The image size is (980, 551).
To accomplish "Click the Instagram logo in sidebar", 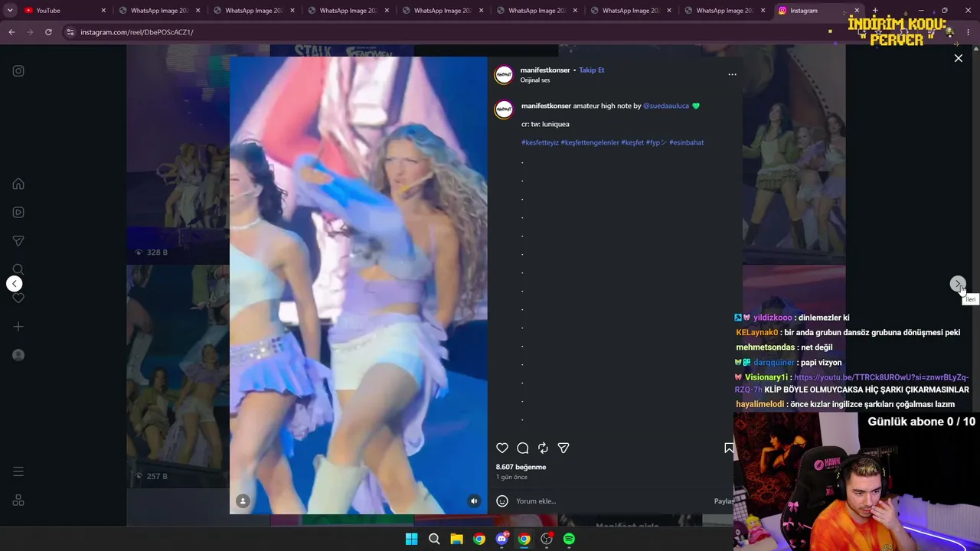I will click(18, 71).
